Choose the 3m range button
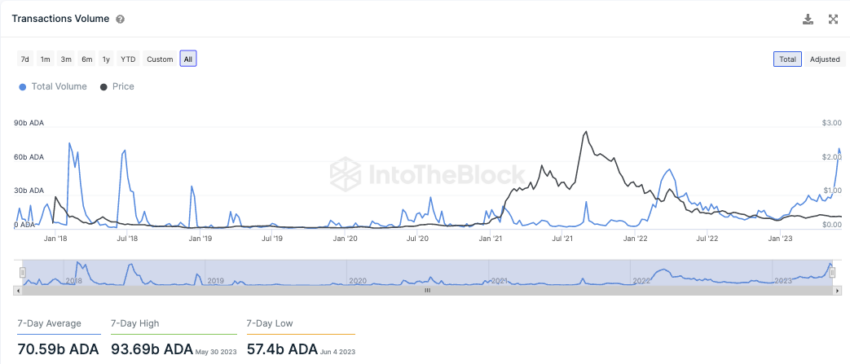This screenshot has height=364, width=850. coord(66,59)
